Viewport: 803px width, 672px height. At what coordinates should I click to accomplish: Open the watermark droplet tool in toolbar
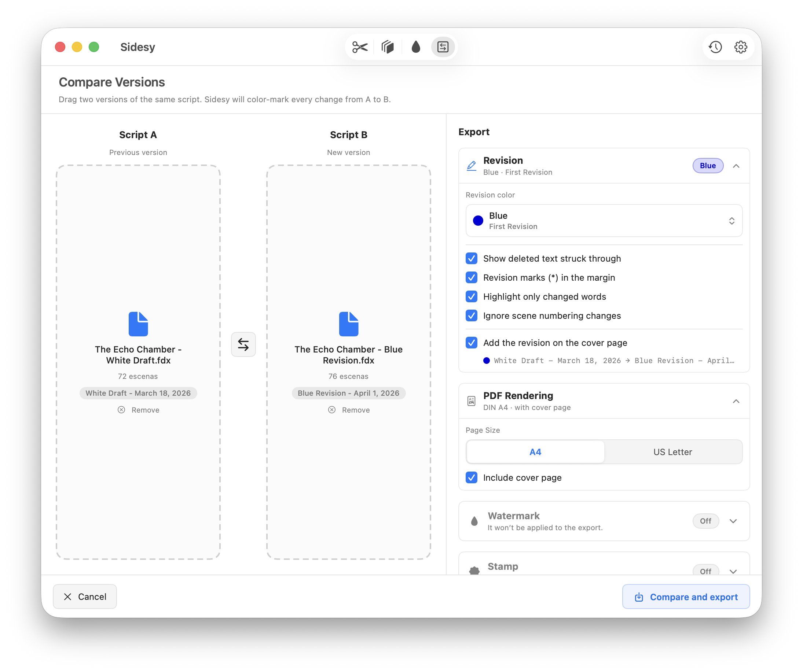tap(416, 47)
